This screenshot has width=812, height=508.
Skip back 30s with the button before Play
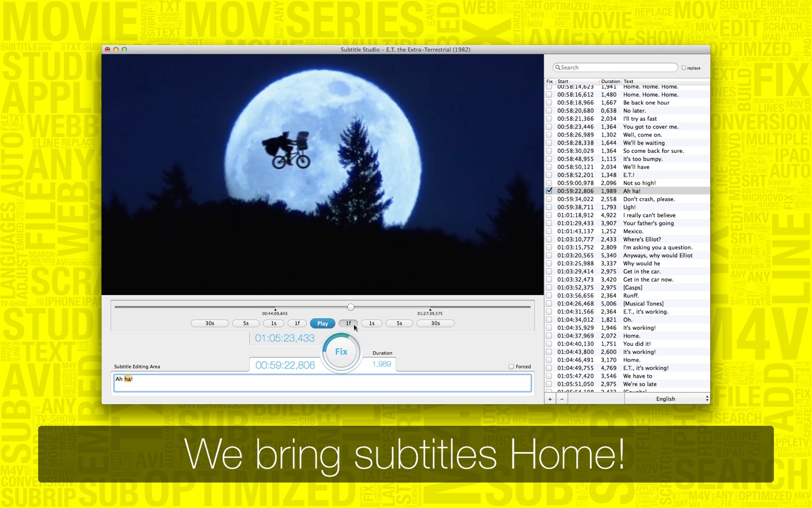point(210,323)
